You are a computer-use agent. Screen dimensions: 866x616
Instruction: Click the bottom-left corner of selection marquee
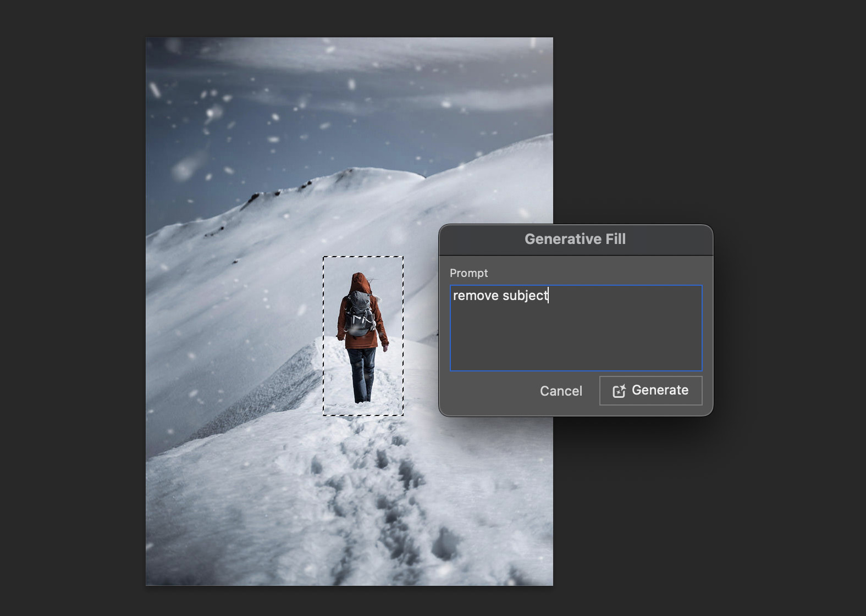pos(323,415)
